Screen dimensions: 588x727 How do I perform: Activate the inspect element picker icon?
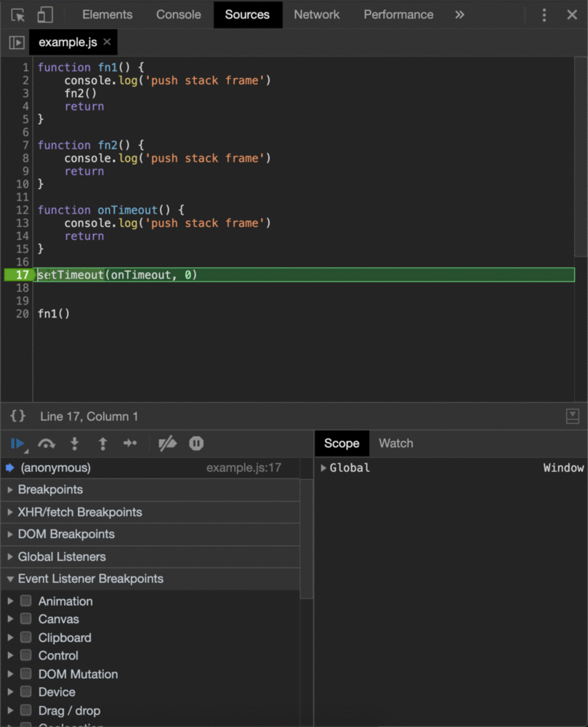[x=17, y=15]
